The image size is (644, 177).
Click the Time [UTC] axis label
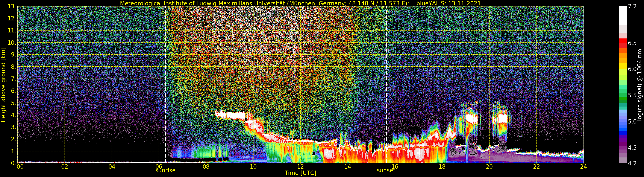pos(300,173)
